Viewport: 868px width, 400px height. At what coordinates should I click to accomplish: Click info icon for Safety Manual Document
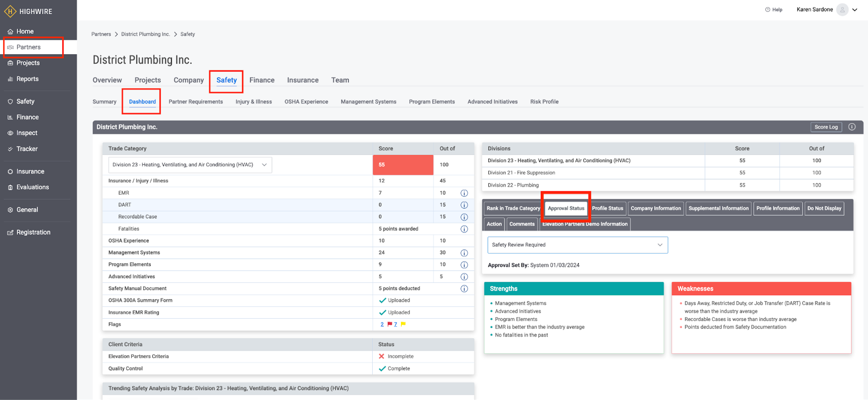(x=464, y=288)
